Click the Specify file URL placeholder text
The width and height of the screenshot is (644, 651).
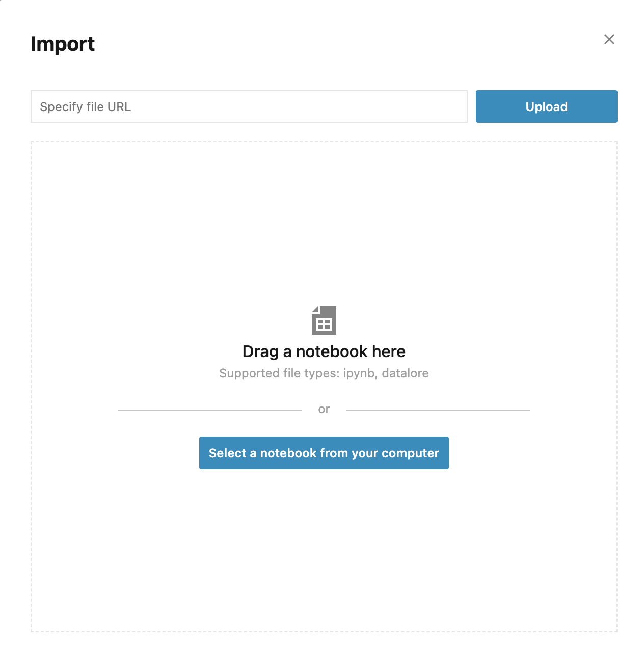point(85,106)
